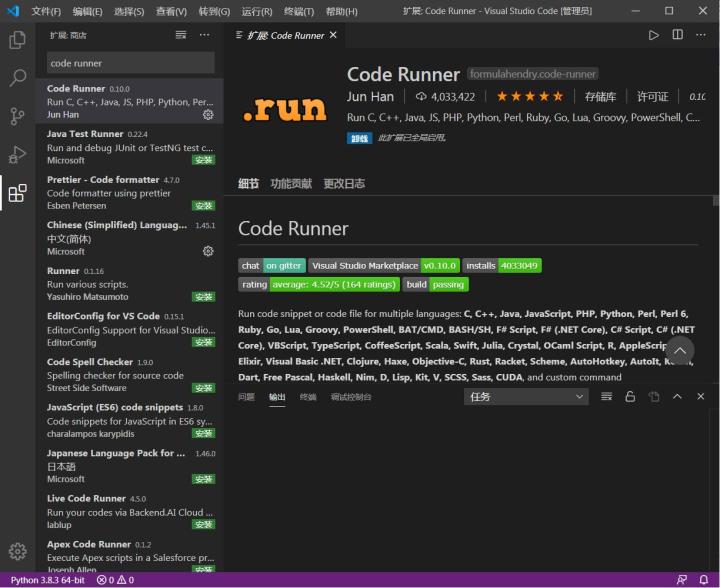This screenshot has height=588, width=720.
Task: Switch to the 细节 details tab
Action: 248,184
